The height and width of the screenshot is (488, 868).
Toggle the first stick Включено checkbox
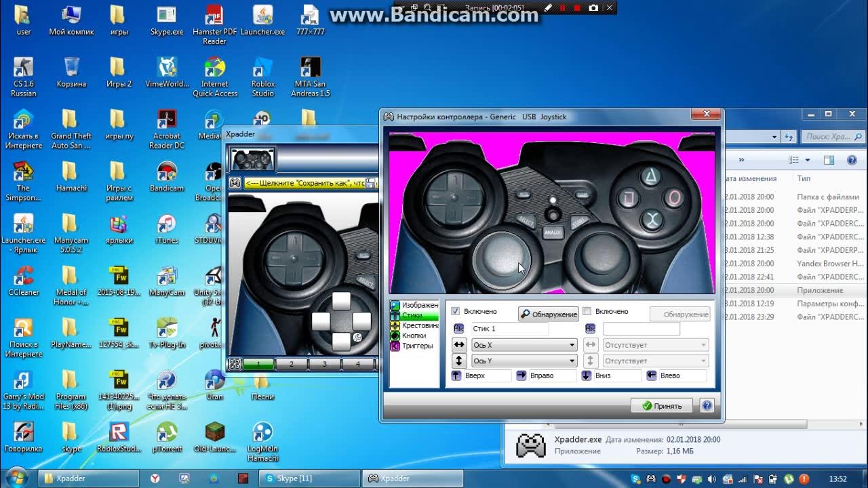[456, 311]
